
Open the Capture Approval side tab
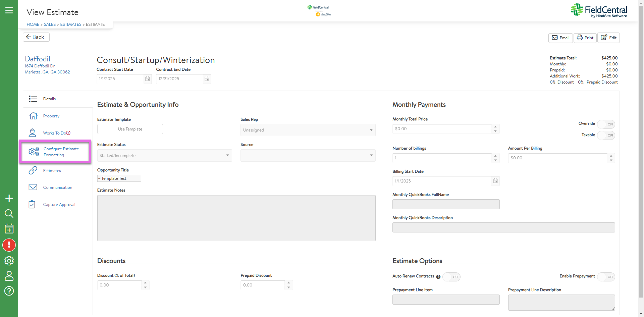58,205
